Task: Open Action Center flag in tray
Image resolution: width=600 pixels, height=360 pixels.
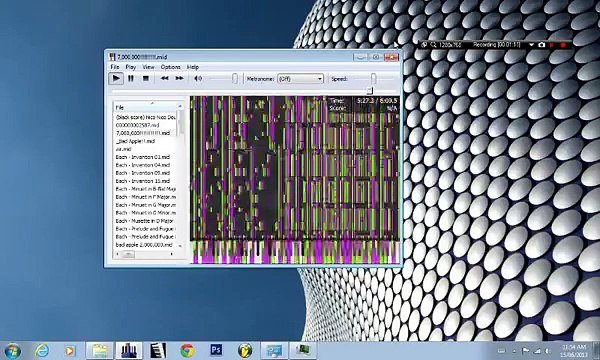Action: pyautogui.click(x=526, y=351)
